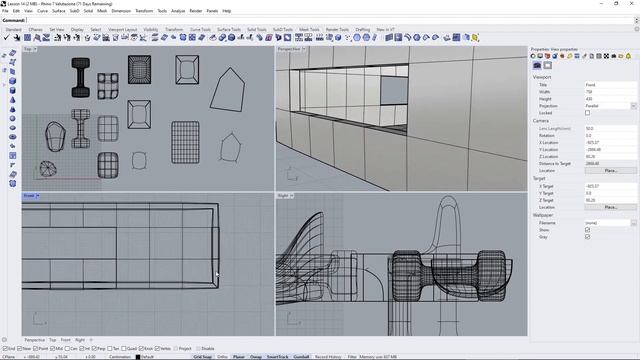The image size is (640, 360).
Task: Toggle the Near object snap
Action: tap(20, 349)
